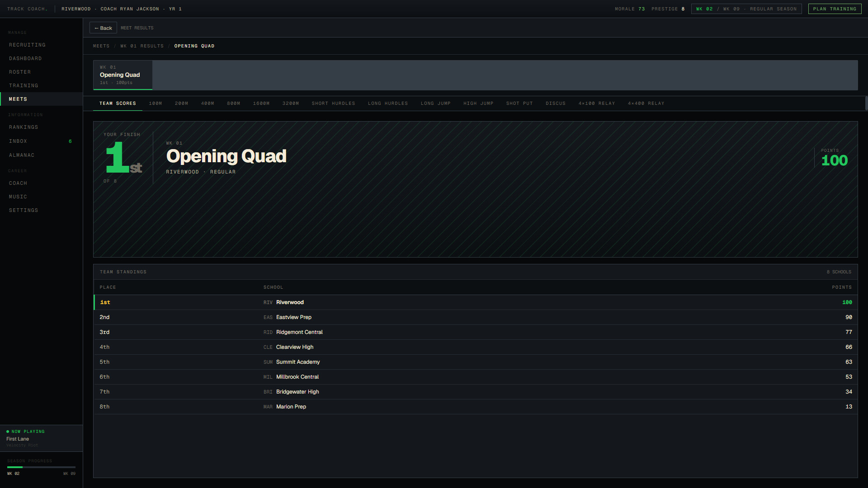Select the Opening Quad meet card
The height and width of the screenshot is (488, 868).
point(123,75)
